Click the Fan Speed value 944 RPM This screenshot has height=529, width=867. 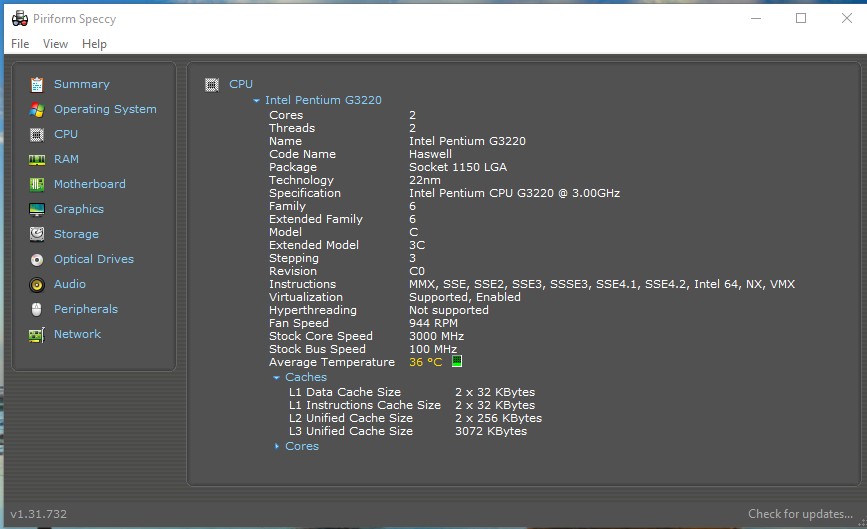[x=433, y=323]
